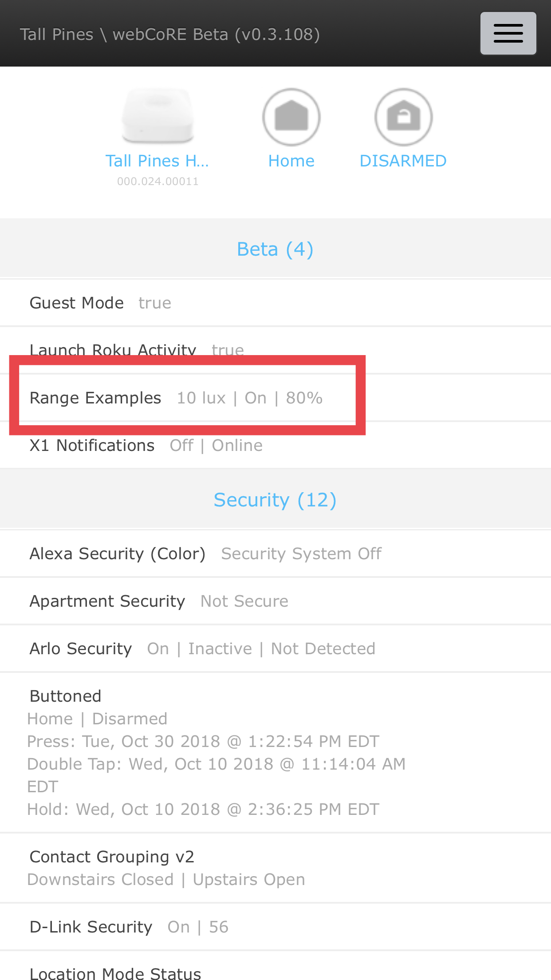Tap the Tall Pines hub device icon
Screen dimensions: 551x980
[157, 116]
